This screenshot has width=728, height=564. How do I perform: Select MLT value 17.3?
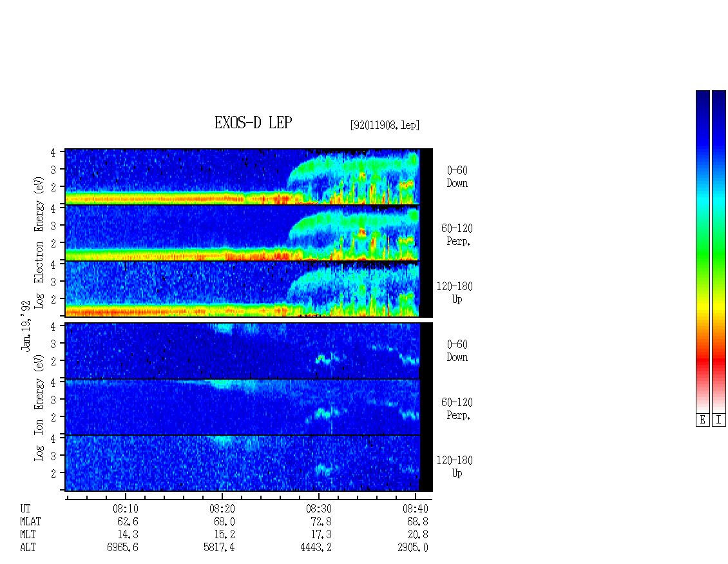point(321,534)
